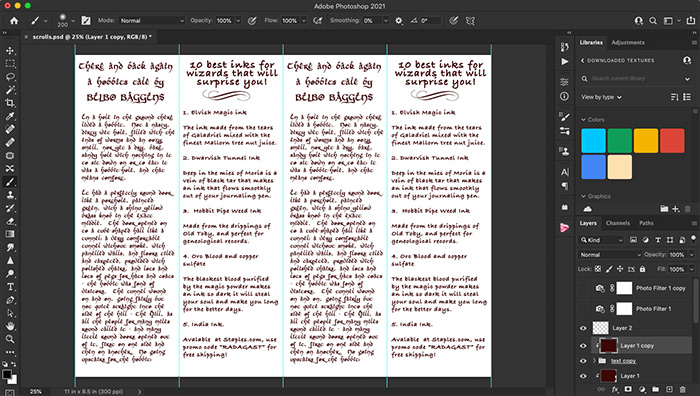Screen dimensions: 700x396
Task: Open the layer blend mode Normal dropdown
Action: (609, 254)
